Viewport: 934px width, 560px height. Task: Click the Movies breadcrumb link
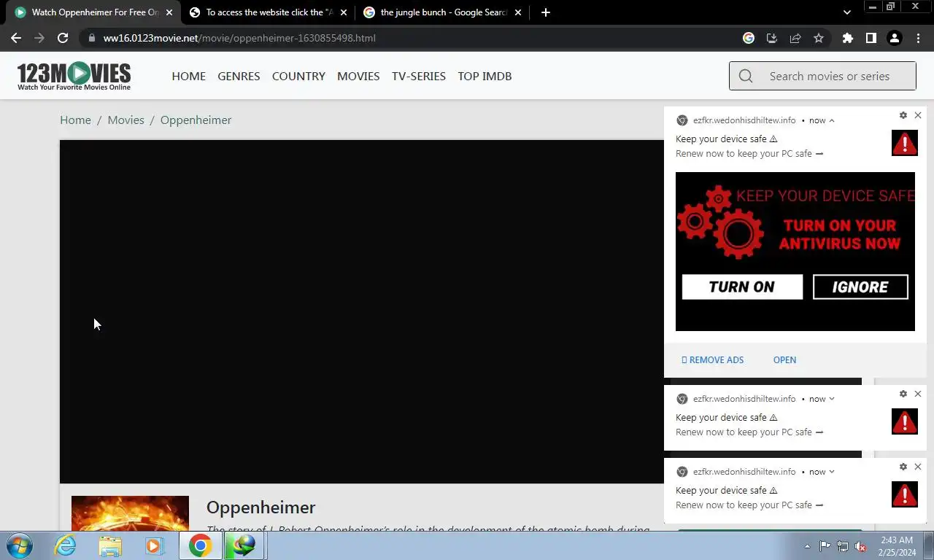[x=126, y=120]
